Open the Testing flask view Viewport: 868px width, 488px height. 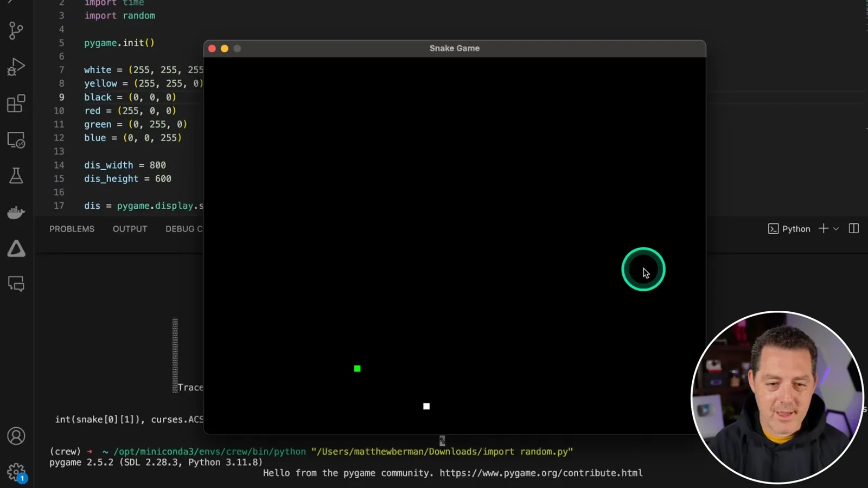click(16, 176)
